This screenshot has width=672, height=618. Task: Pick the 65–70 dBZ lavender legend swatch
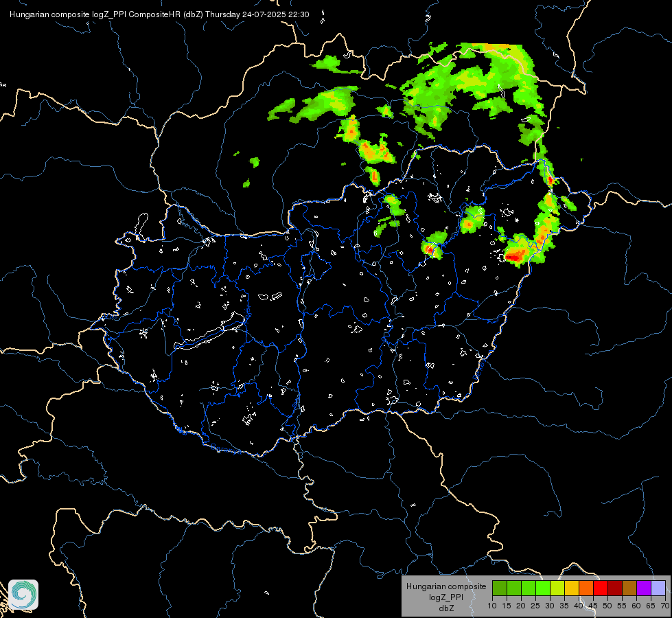658,588
